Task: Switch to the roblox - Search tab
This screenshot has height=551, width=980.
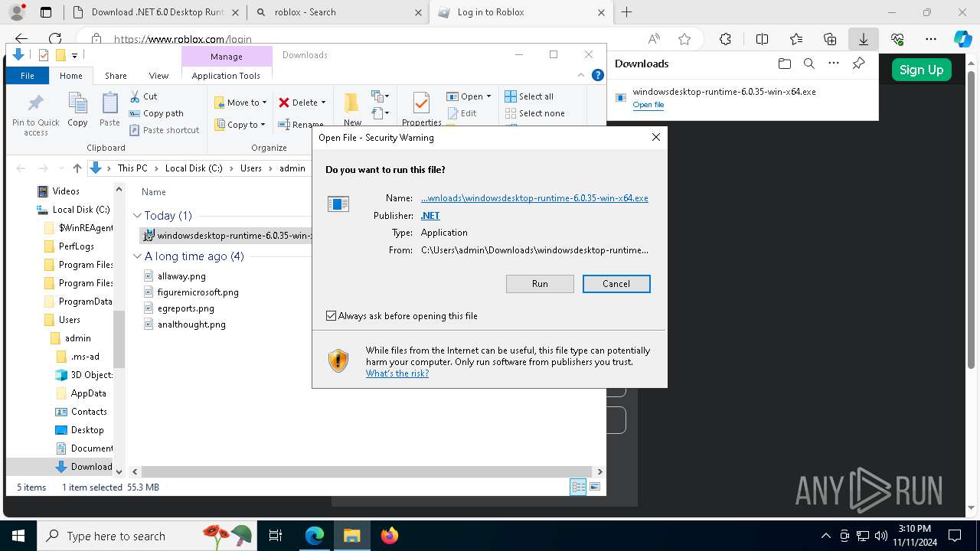Action: click(x=338, y=12)
